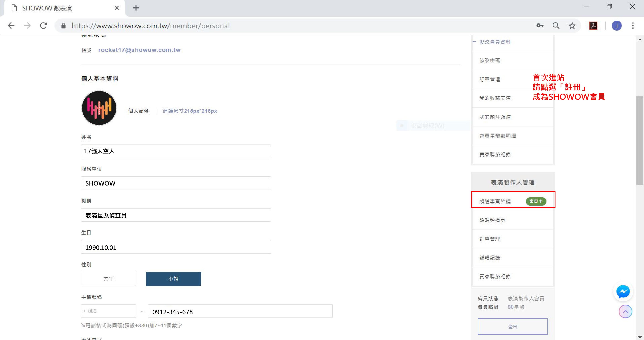The width and height of the screenshot is (644, 340).
Task: Select the 小姐 gender option
Action: [x=174, y=279]
